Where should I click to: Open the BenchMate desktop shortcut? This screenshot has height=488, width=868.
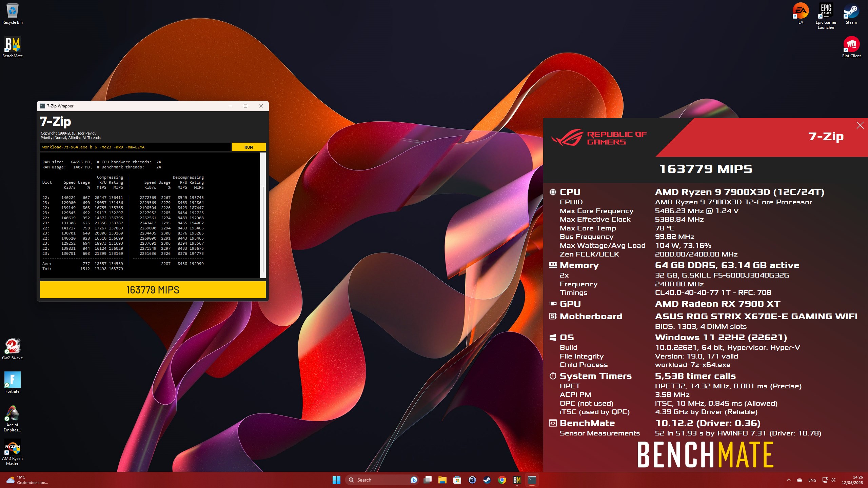13,47
